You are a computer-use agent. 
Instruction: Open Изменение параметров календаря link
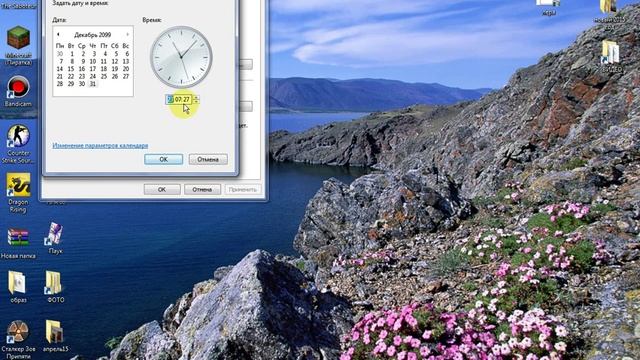coord(100,145)
